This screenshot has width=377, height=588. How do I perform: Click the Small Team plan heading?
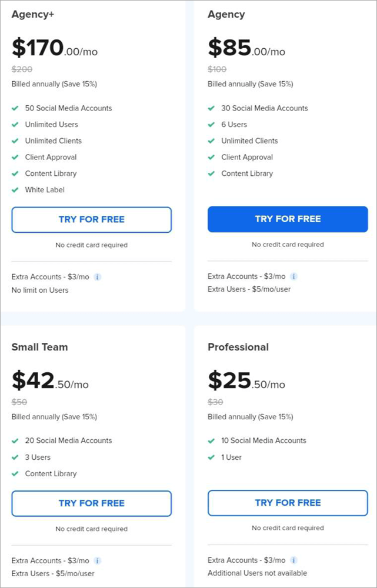(x=39, y=347)
